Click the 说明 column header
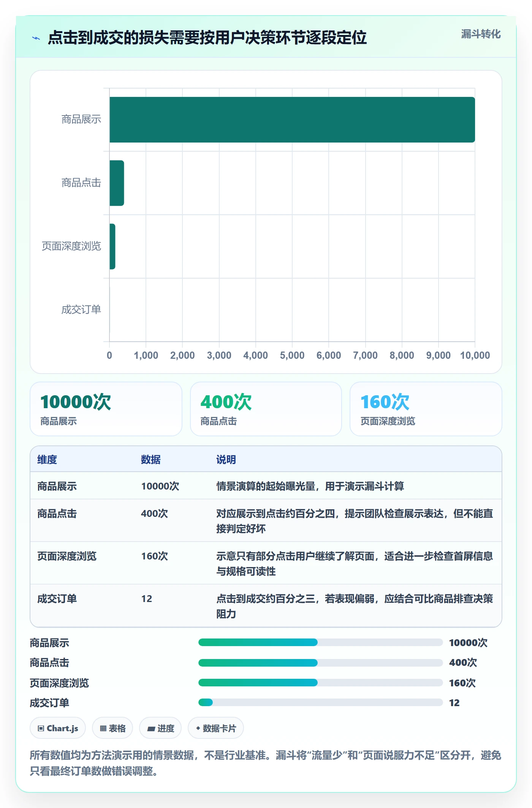The height and width of the screenshot is (808, 532). [x=226, y=459]
